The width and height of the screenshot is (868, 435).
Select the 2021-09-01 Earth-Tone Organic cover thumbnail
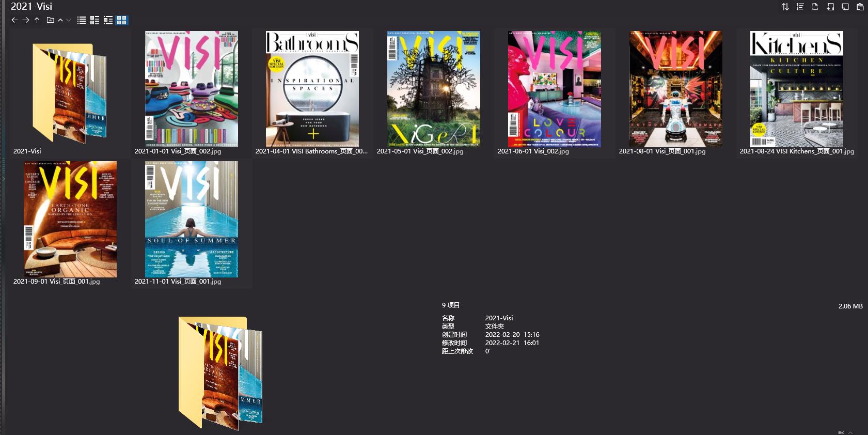point(70,219)
